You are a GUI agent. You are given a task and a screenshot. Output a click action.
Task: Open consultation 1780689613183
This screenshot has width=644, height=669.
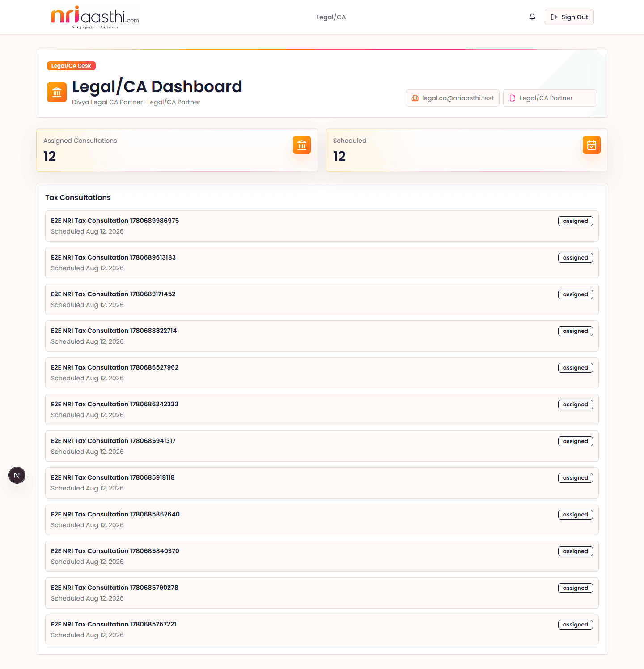click(x=322, y=263)
